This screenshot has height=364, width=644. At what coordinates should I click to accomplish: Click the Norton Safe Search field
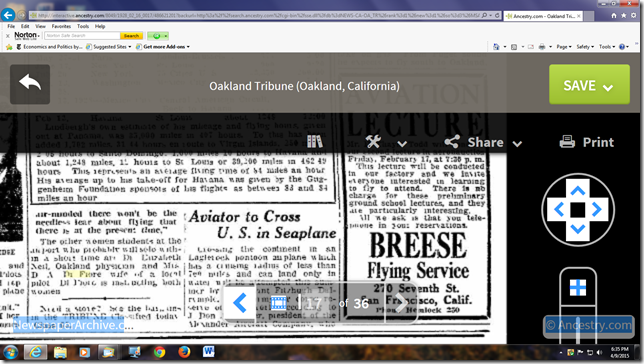point(82,36)
